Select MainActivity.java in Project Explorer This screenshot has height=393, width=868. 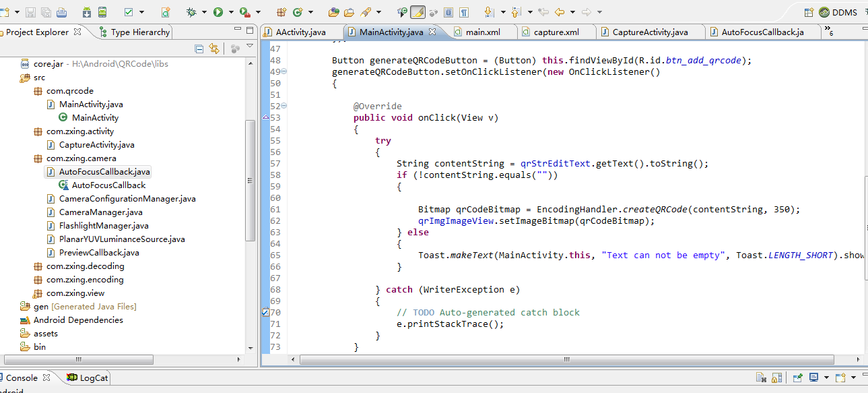[91, 104]
